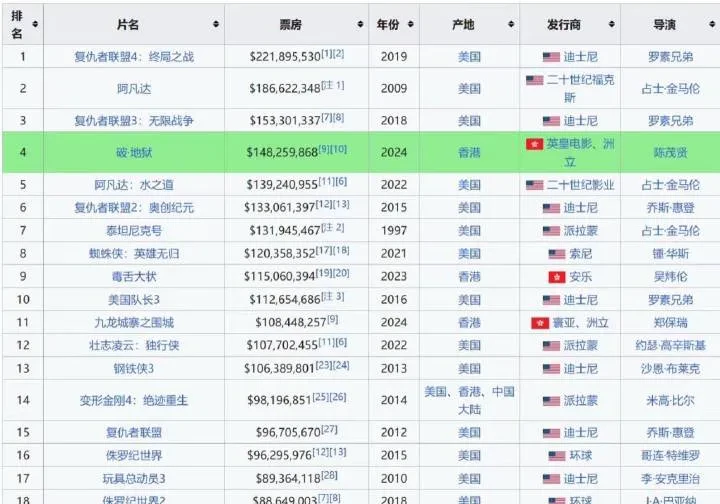Sort by 产地 using header arrows
720x504 pixels.
pos(509,24)
